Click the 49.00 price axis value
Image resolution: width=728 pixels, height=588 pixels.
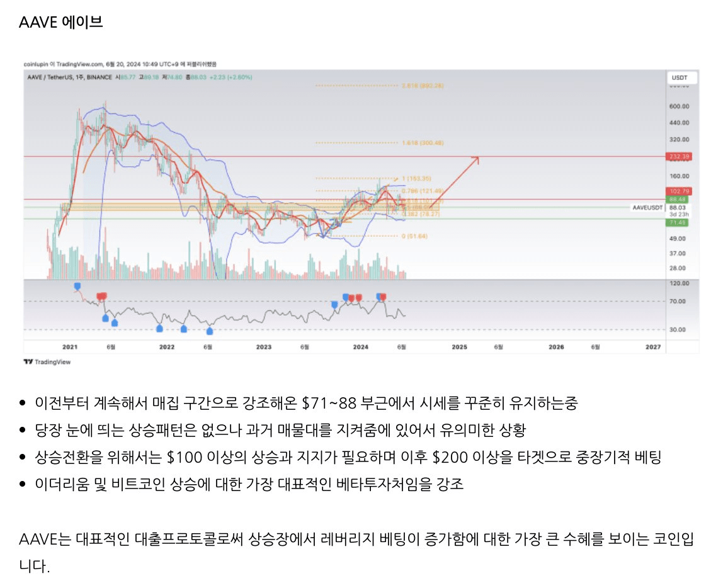[677, 239]
